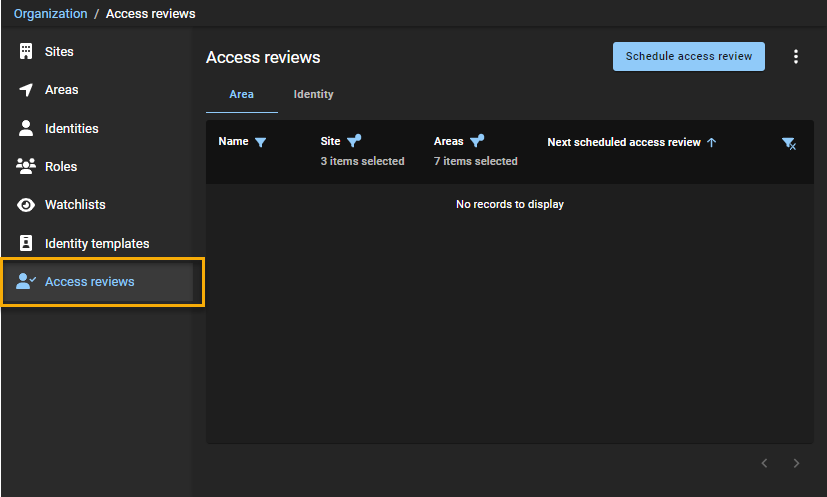Viewport: 827px width, 497px height.
Task: Open the Name column filter
Action: coord(260,143)
